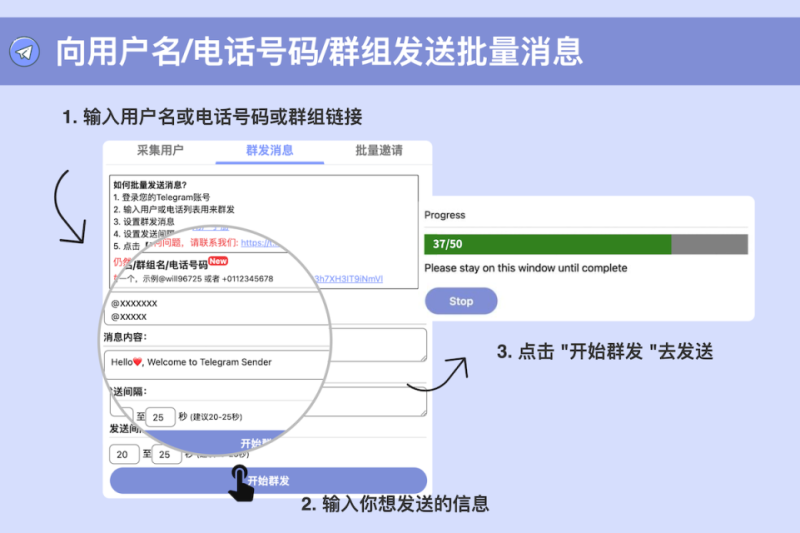Click the text 2. 输入用户或电话列表用来群发
The width and height of the screenshot is (800, 533).
coord(174,209)
